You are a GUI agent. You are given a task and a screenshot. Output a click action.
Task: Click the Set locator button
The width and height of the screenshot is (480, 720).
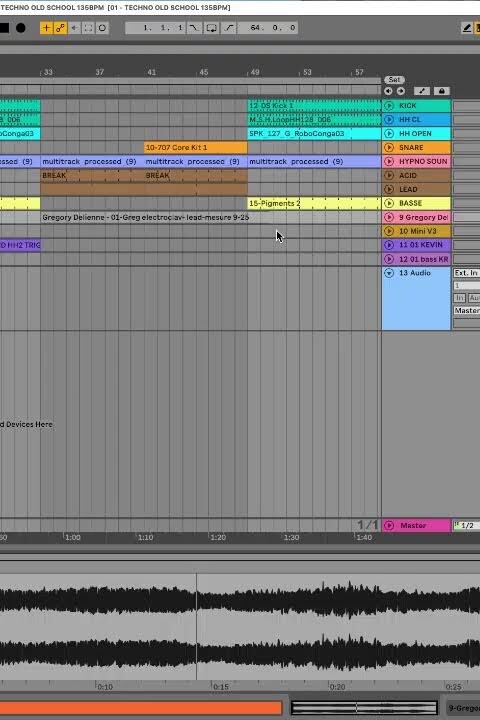pos(394,79)
